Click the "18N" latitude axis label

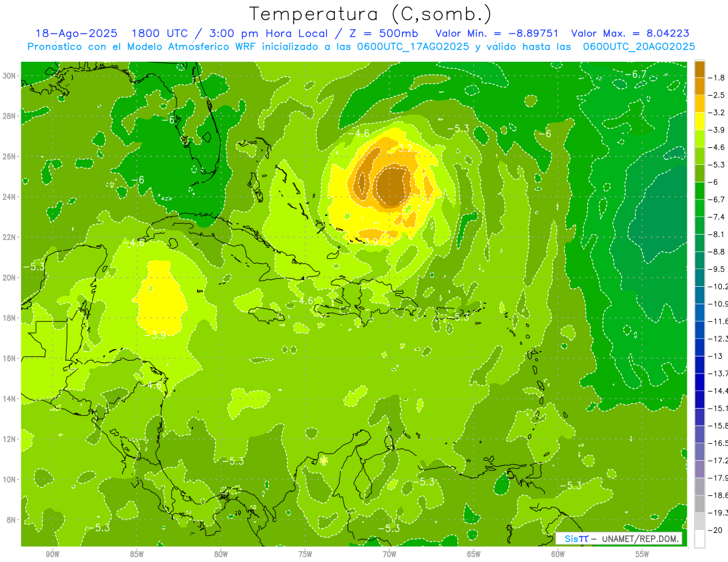9,318
